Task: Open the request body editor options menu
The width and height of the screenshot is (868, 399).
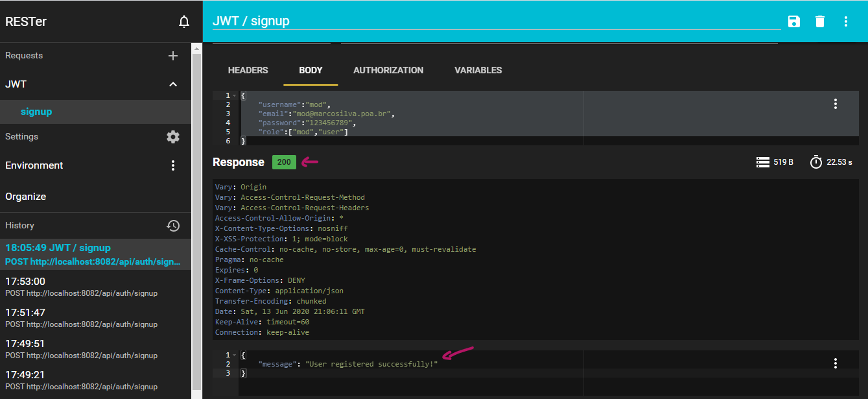Action: pos(835,103)
